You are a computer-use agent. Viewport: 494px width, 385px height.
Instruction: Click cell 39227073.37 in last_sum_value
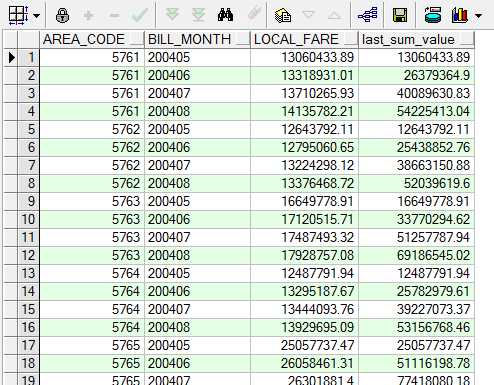coord(416,309)
